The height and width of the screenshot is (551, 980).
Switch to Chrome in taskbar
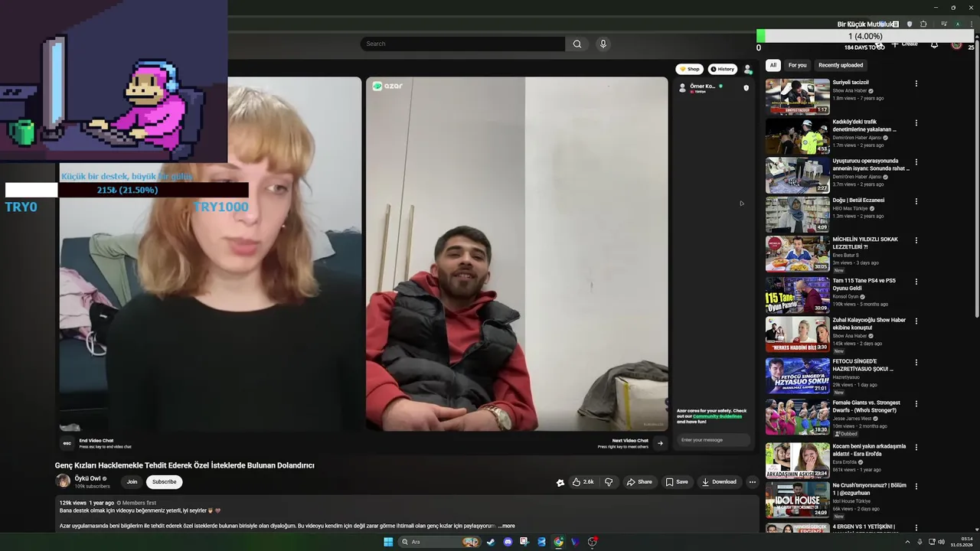point(558,542)
